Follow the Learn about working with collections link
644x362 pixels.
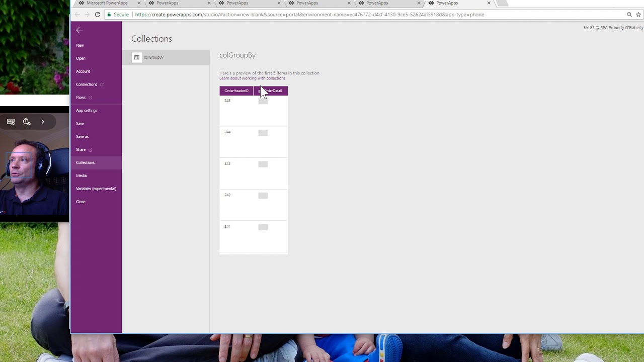(252, 78)
